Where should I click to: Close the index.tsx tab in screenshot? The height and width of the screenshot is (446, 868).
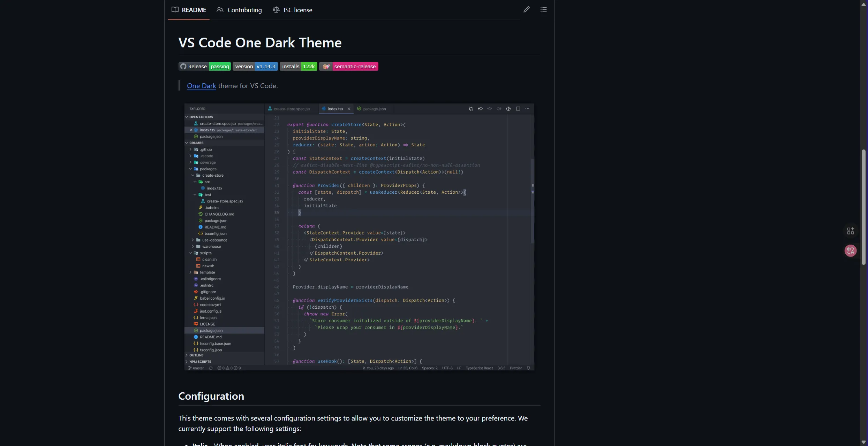click(x=349, y=109)
